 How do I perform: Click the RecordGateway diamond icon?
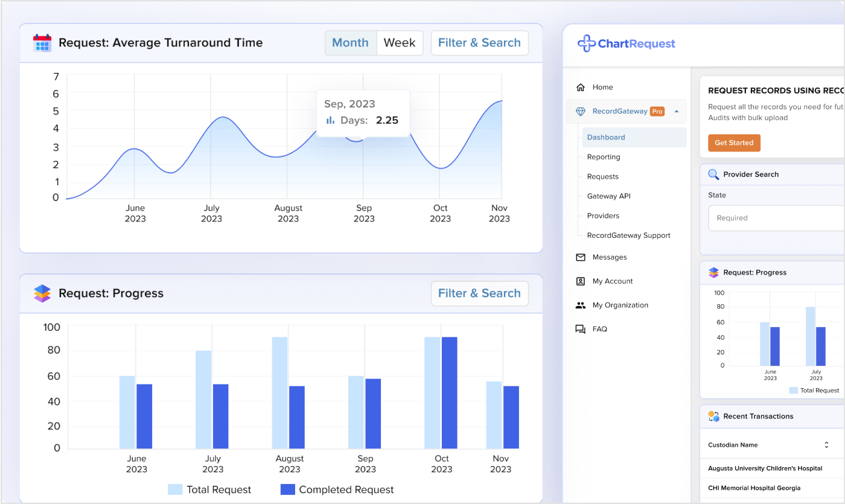coord(581,112)
